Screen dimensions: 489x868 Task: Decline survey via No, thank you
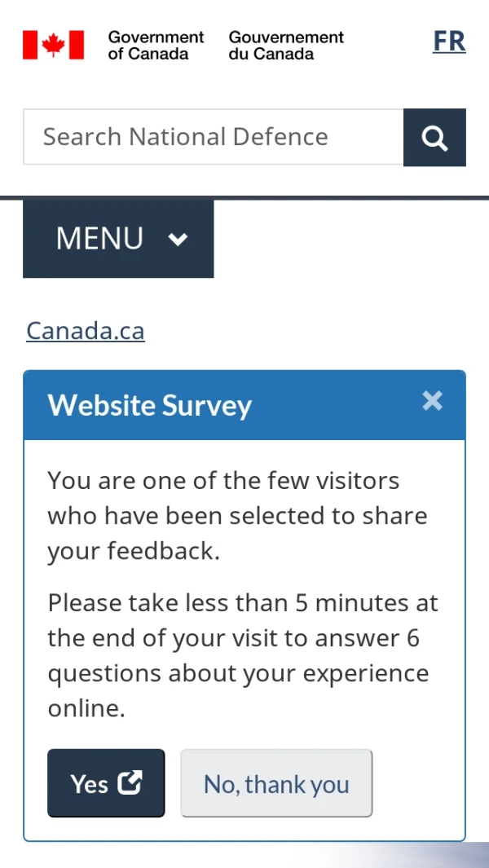click(x=276, y=783)
